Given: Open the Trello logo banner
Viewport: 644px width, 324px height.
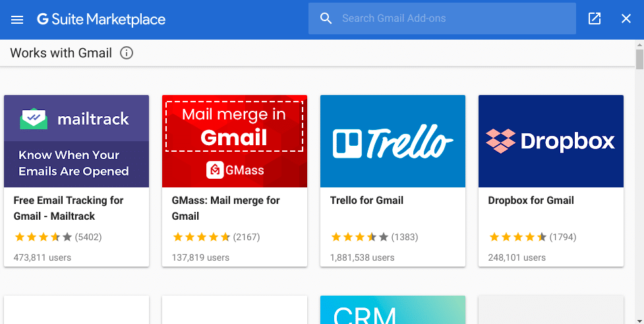Looking at the screenshot, I should (x=393, y=141).
